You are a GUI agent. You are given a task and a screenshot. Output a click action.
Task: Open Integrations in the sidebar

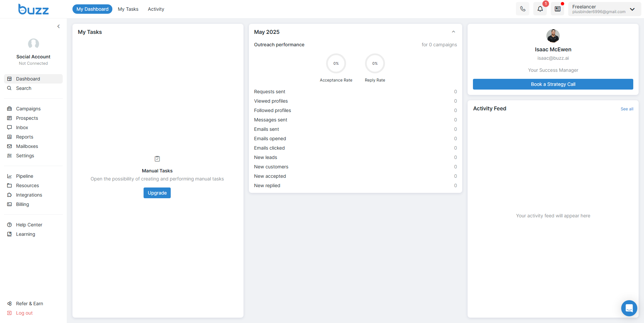click(x=29, y=195)
